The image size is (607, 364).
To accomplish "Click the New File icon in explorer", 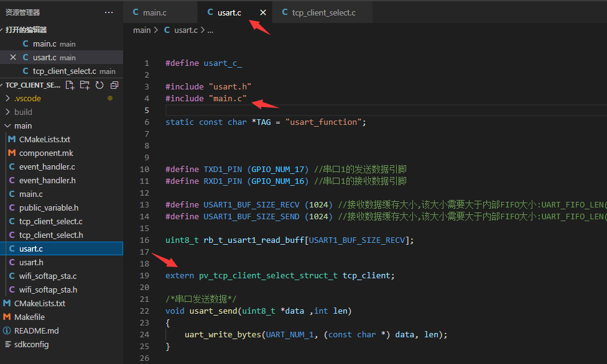I will pyautogui.click(x=70, y=85).
